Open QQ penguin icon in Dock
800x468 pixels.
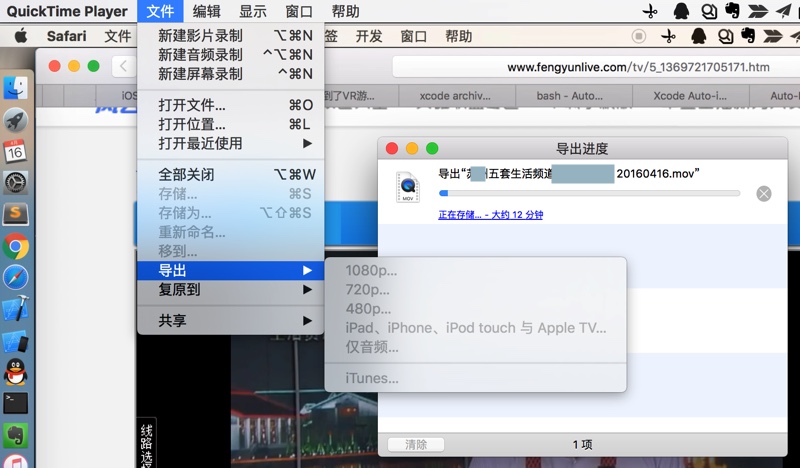(16, 372)
